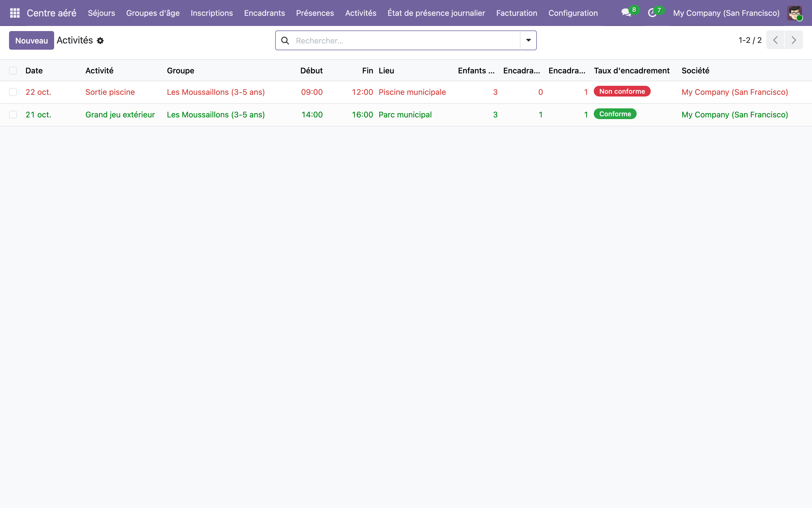Click the search magnifier icon

(285, 41)
